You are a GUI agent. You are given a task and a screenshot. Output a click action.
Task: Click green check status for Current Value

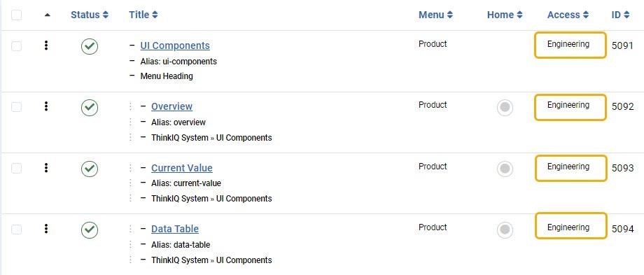click(90, 169)
